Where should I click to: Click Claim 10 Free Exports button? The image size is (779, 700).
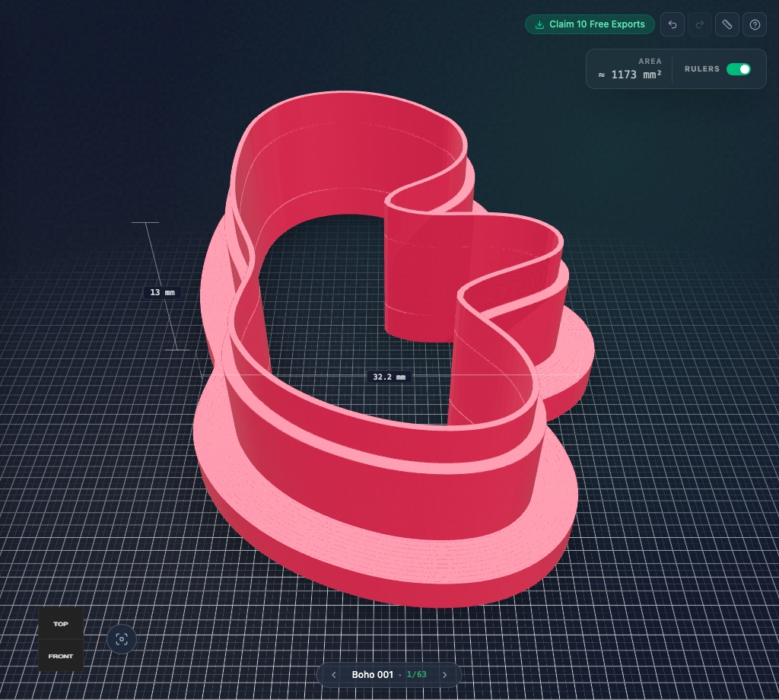click(590, 24)
